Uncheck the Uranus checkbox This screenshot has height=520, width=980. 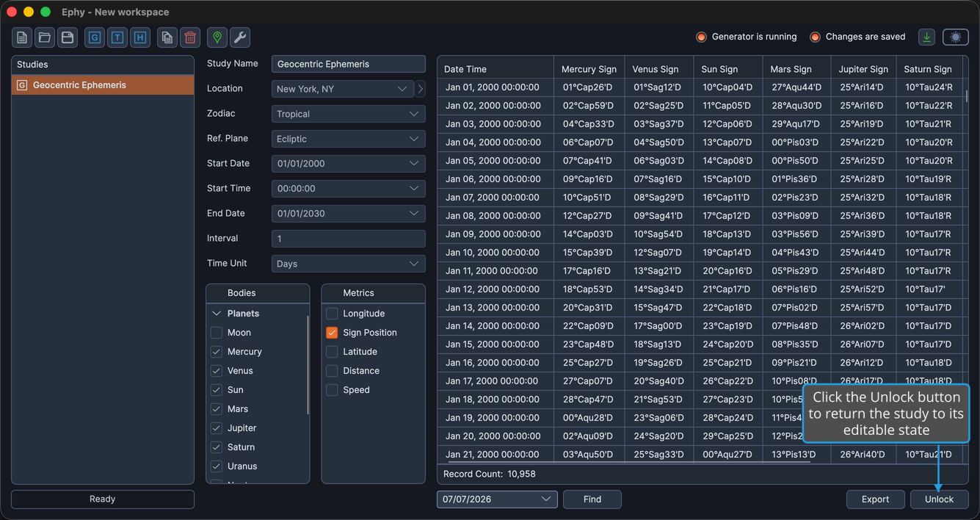click(x=217, y=466)
